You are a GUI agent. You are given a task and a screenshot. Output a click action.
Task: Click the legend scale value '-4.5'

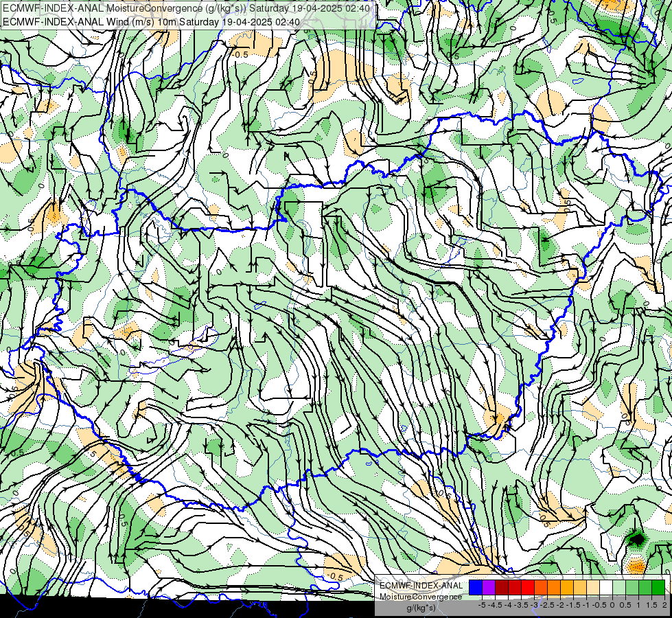pyautogui.click(x=496, y=605)
